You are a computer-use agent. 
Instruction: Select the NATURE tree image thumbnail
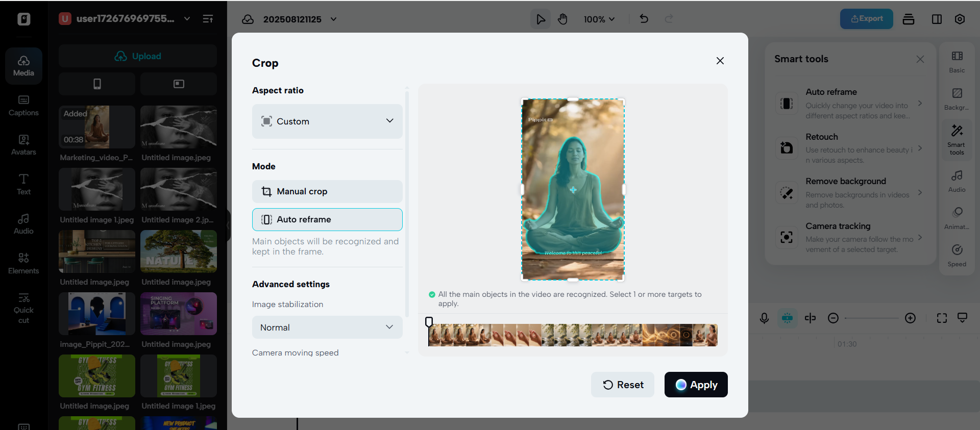179,251
